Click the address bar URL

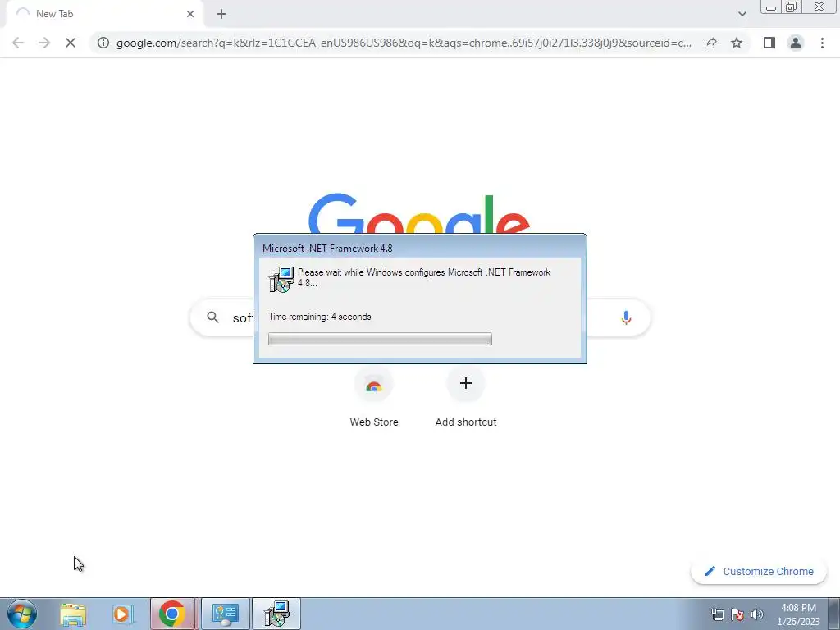click(x=404, y=43)
